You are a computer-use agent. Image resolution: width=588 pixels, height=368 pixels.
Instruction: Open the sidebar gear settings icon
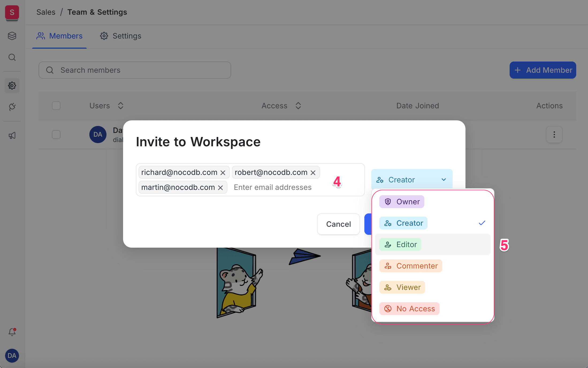pyautogui.click(x=12, y=86)
